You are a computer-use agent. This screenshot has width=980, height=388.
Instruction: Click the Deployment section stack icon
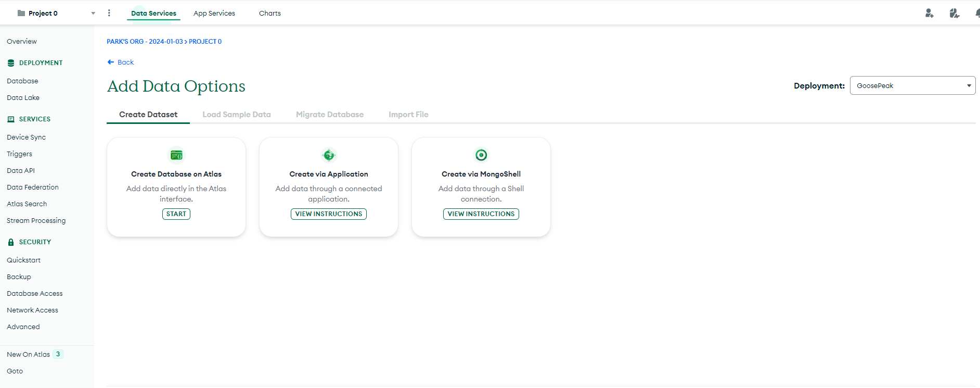click(11, 63)
